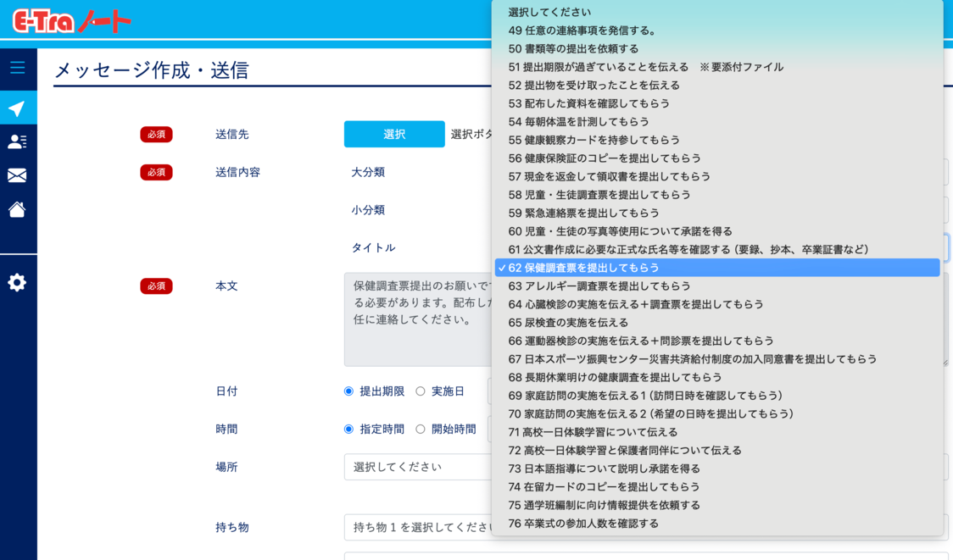This screenshot has height=560, width=953.
Task: Select option 73 日本語指導について説明し承諾
Action: click(x=717, y=469)
